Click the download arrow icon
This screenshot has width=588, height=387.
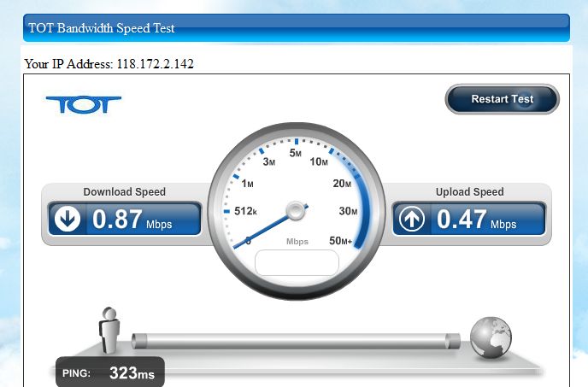68,219
